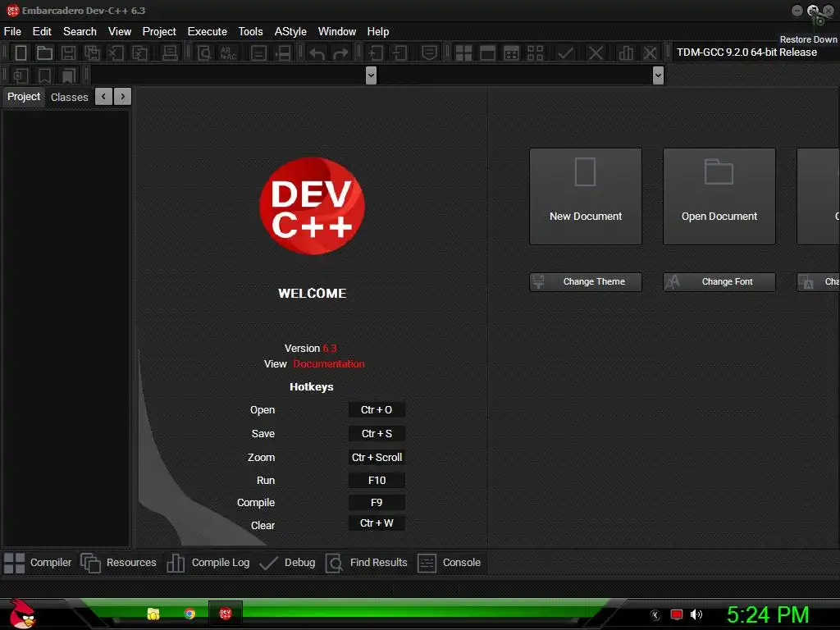
Task: Open the Chrome taskbar icon
Action: point(189,614)
